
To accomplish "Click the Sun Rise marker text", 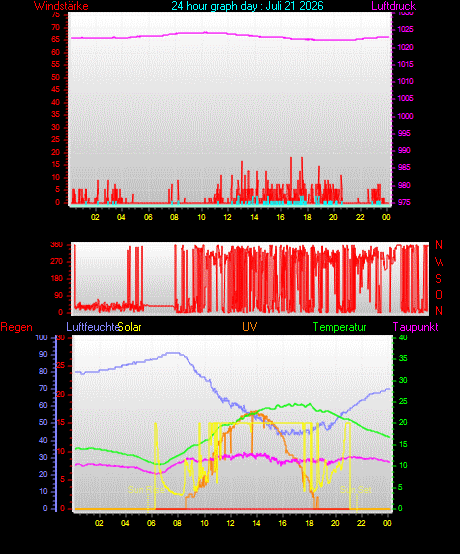I will pyautogui.click(x=146, y=490).
